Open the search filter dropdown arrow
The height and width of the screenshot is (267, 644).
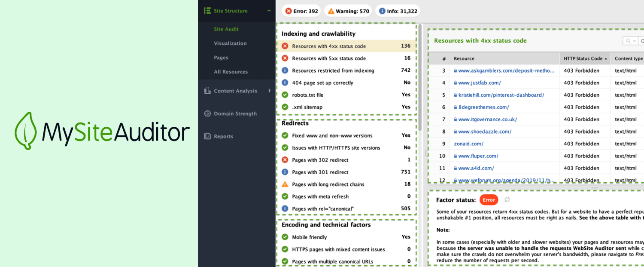pyautogui.click(x=634, y=41)
